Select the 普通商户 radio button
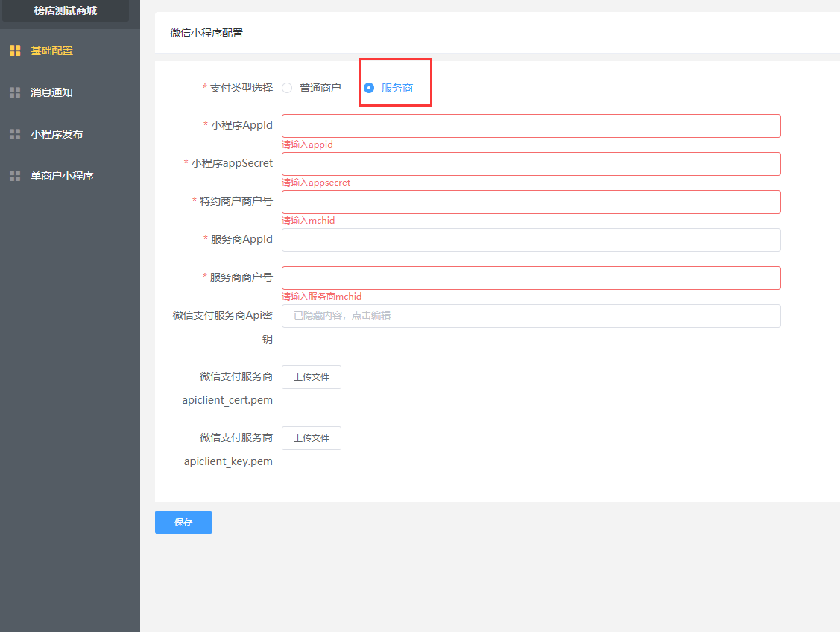The height and width of the screenshot is (632, 840). 287,88
